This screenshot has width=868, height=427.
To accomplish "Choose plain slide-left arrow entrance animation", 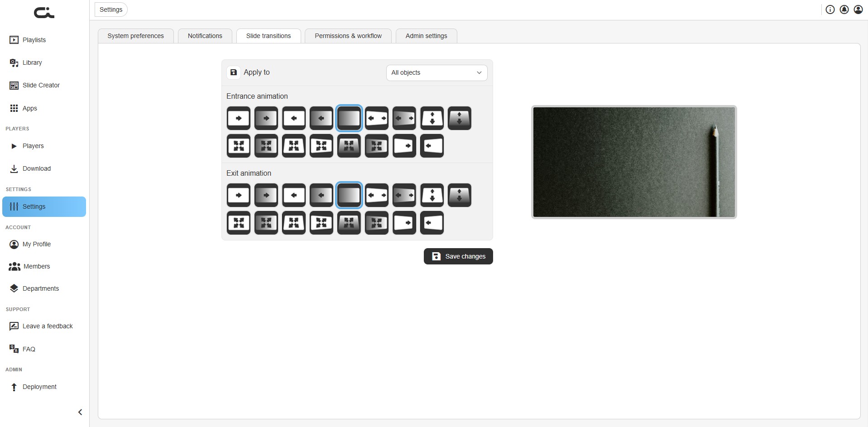I will point(294,118).
